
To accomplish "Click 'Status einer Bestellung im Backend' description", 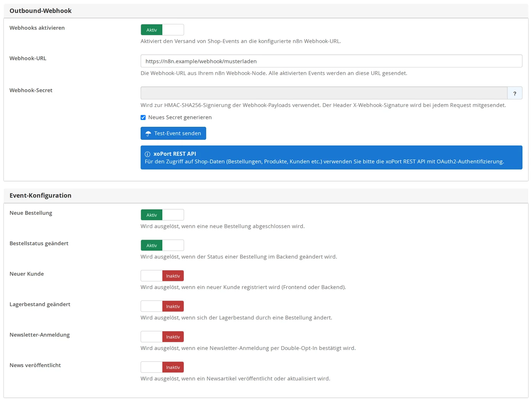I will [x=239, y=257].
